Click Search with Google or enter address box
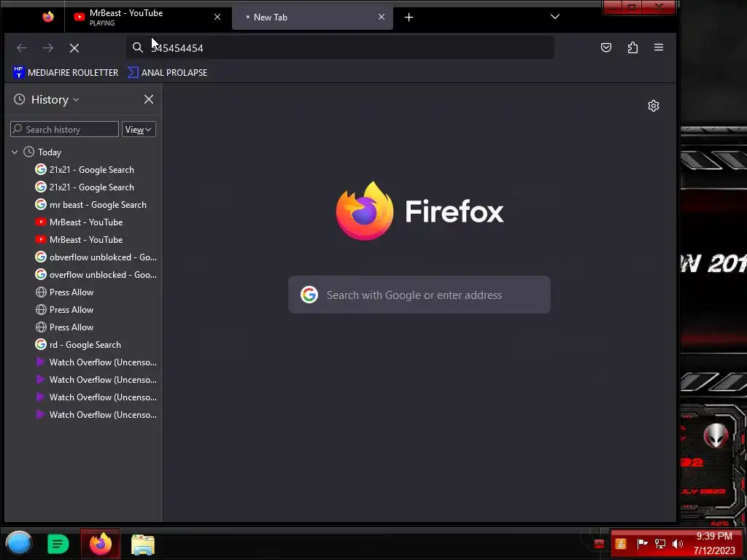The height and width of the screenshot is (560, 747). pyautogui.click(x=419, y=295)
